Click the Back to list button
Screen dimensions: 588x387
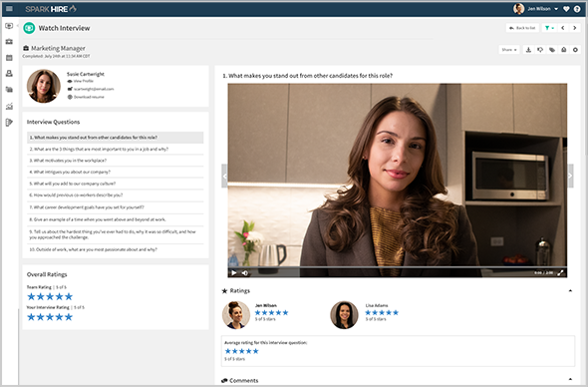coord(522,28)
